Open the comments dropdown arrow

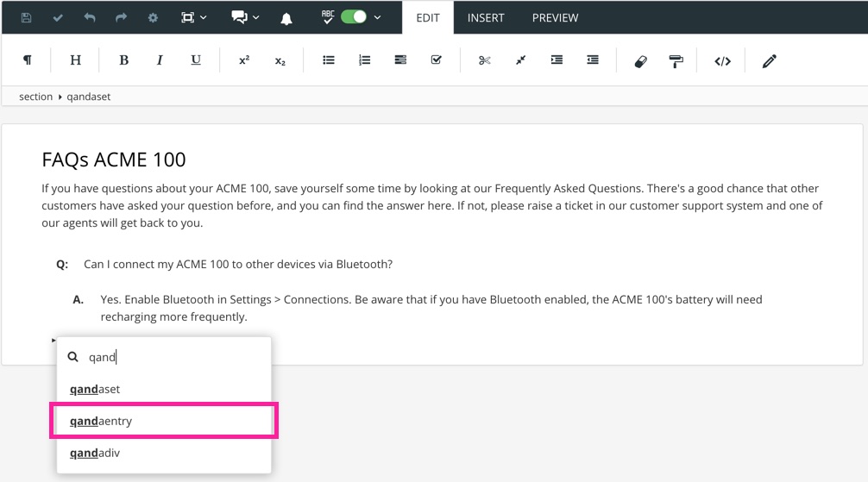[x=256, y=17]
